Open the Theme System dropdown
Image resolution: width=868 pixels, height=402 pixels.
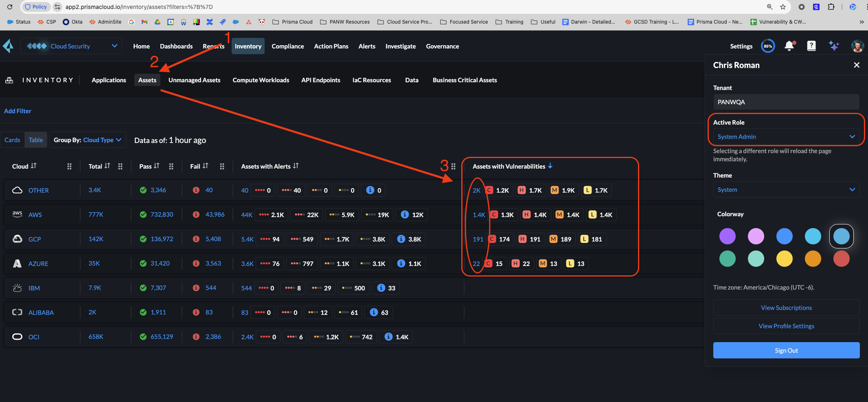coord(786,190)
